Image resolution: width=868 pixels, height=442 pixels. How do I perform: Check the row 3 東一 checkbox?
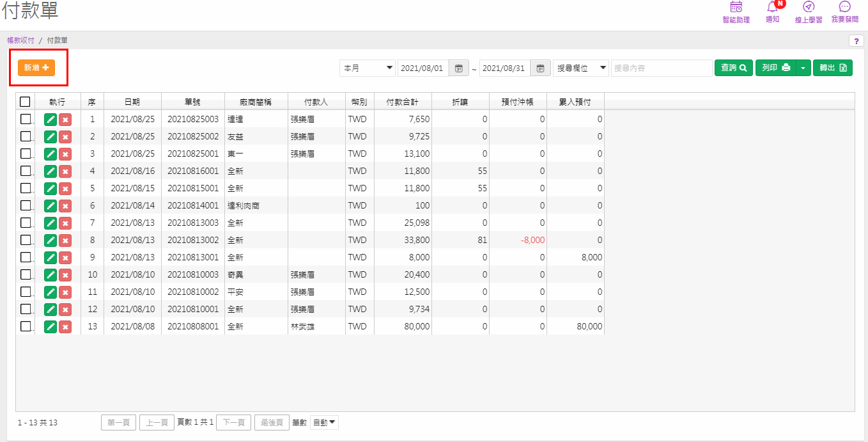(x=26, y=154)
